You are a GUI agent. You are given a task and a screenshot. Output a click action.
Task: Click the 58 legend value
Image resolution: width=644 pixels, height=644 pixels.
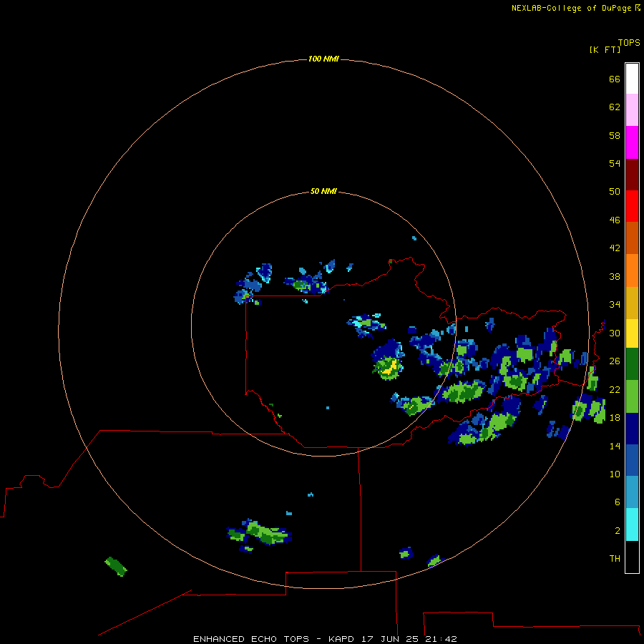615,136
